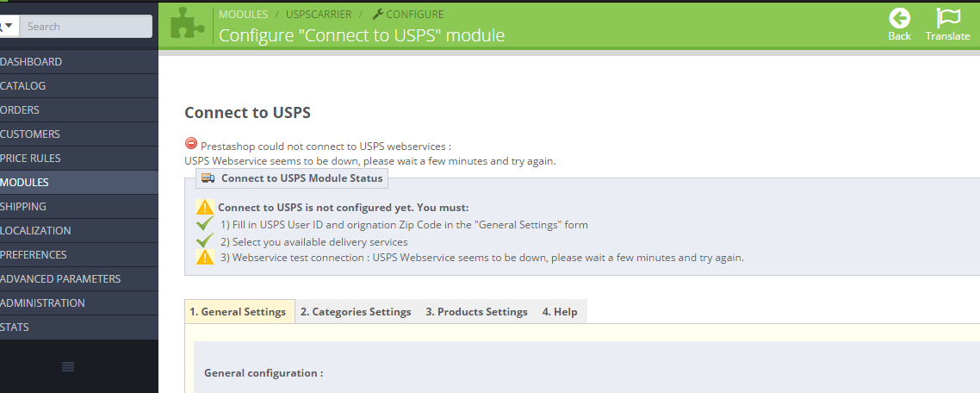Viewport: 980px width, 393px height.
Task: Open the search type dropdown arrow
Action: pos(8,26)
